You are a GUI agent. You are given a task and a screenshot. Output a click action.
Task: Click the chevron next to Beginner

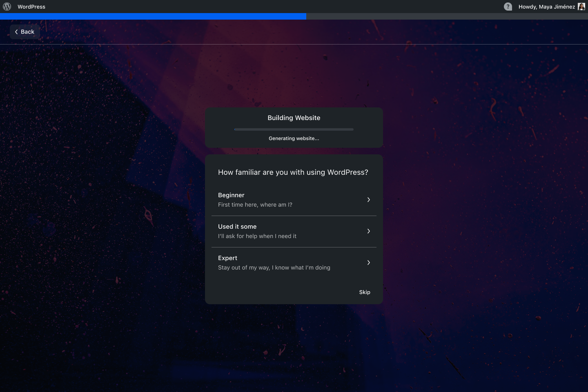[x=369, y=200]
